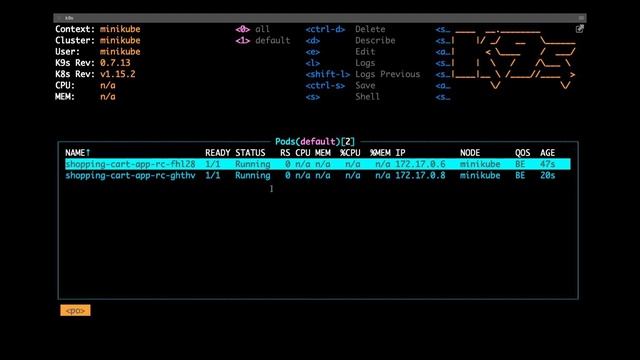This screenshot has width=640, height=360.
Task: Click the Pods(default)[2] table title
Action: point(315,142)
